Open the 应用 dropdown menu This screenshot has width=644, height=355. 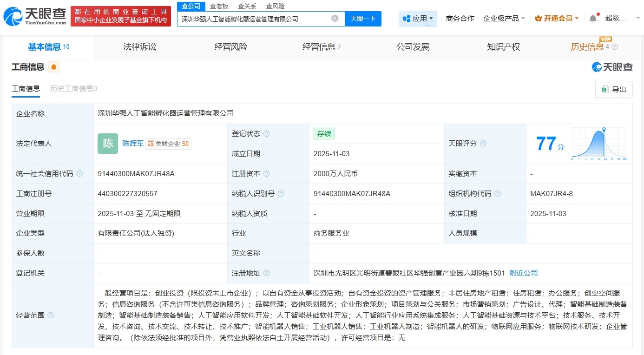[x=418, y=18]
